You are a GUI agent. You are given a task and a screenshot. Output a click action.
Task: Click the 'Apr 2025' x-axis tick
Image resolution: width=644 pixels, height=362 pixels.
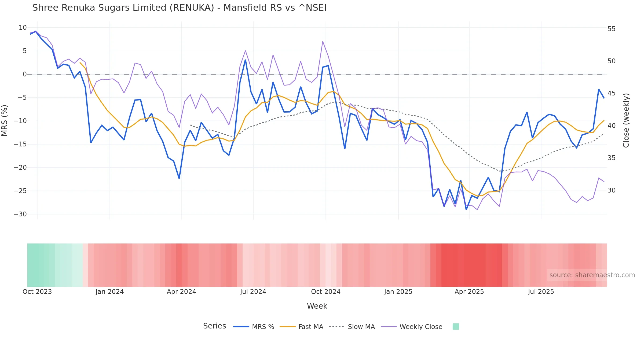click(x=469, y=291)
